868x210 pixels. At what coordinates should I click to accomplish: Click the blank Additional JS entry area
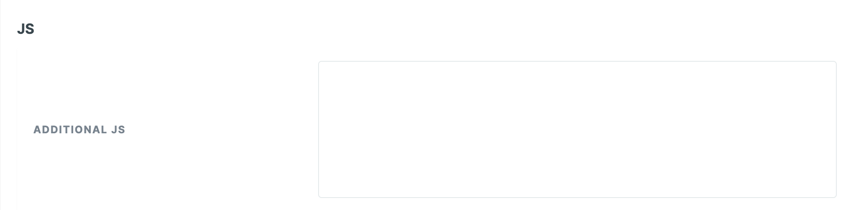(x=577, y=129)
